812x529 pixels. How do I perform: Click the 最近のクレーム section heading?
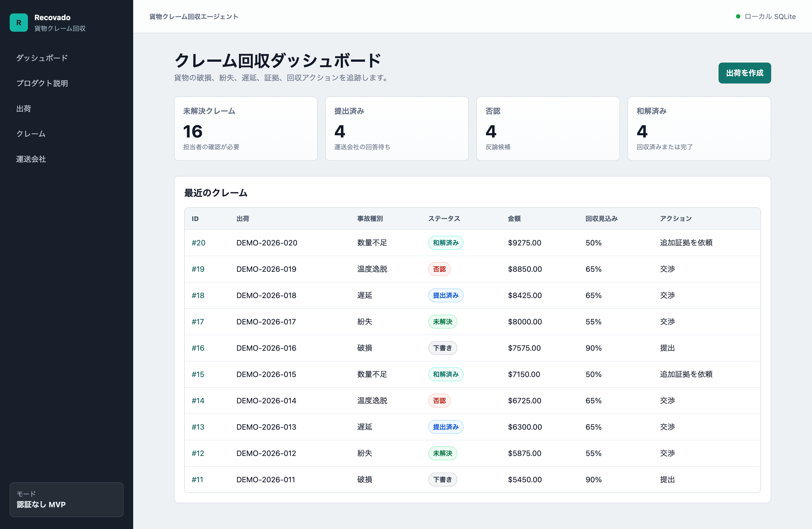tap(216, 193)
